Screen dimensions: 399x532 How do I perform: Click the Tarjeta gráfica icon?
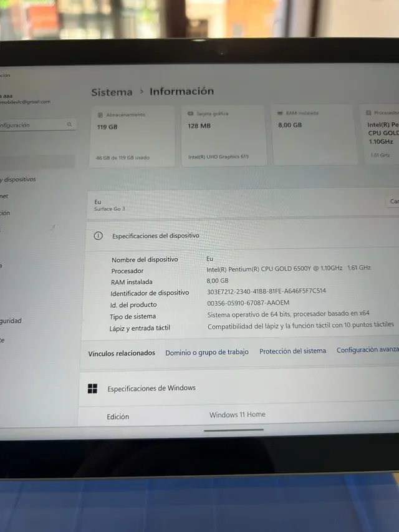(191, 114)
